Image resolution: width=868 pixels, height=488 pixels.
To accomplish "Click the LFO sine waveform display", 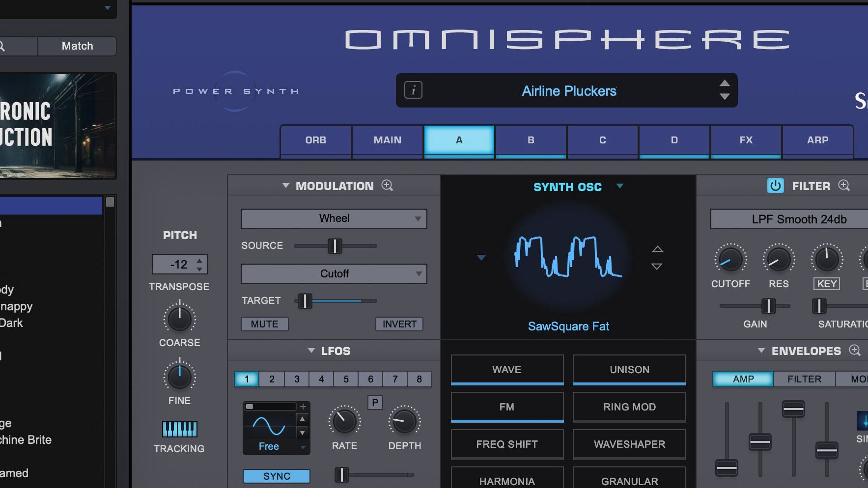I will click(269, 426).
